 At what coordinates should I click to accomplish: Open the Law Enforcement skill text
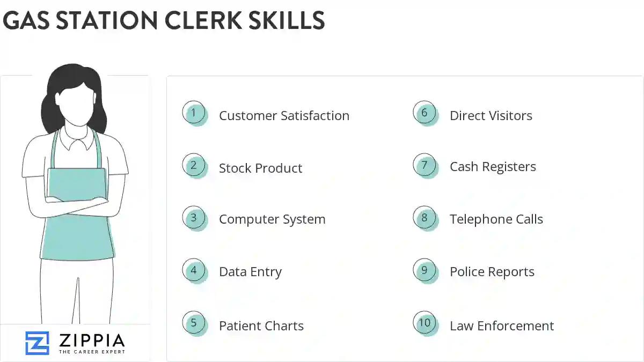click(x=502, y=326)
